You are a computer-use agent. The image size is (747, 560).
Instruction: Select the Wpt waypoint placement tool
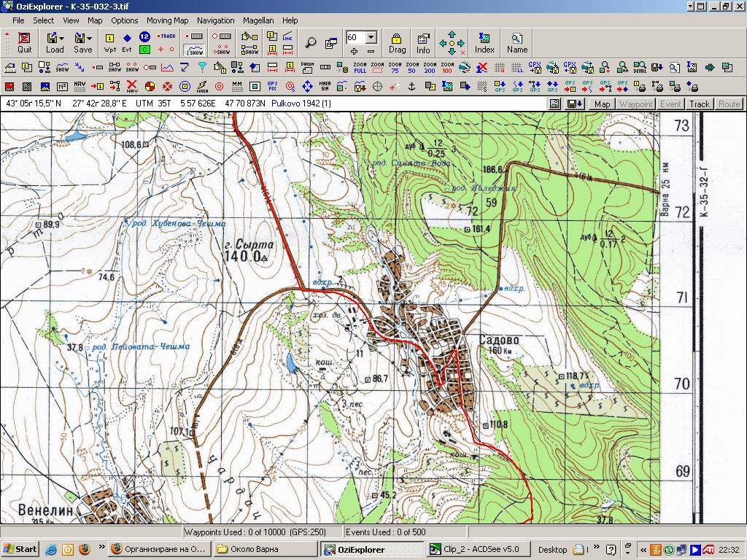tap(110, 42)
